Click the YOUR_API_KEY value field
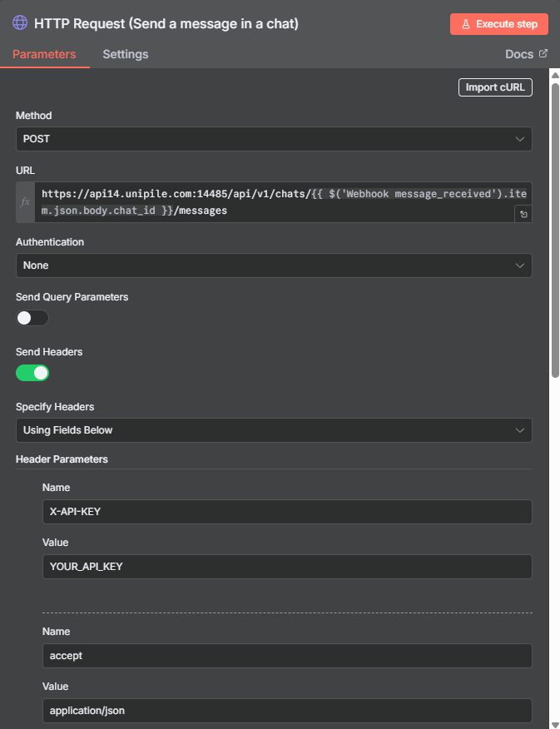 tap(287, 566)
